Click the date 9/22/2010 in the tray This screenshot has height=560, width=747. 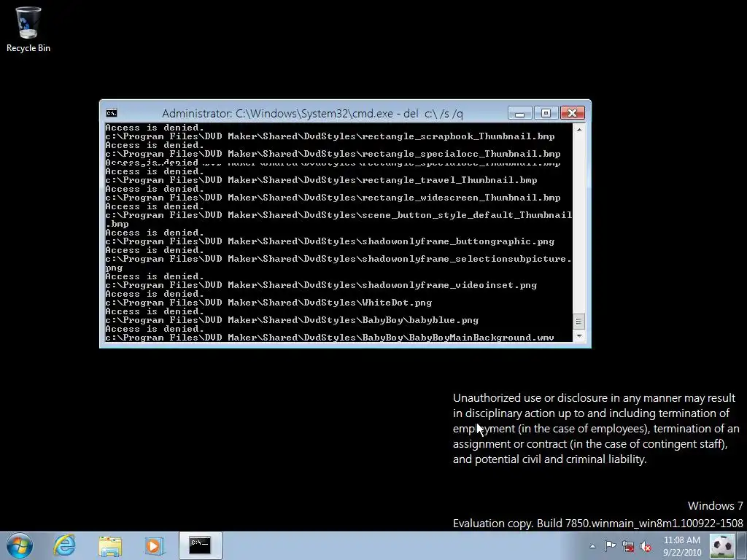tap(682, 553)
